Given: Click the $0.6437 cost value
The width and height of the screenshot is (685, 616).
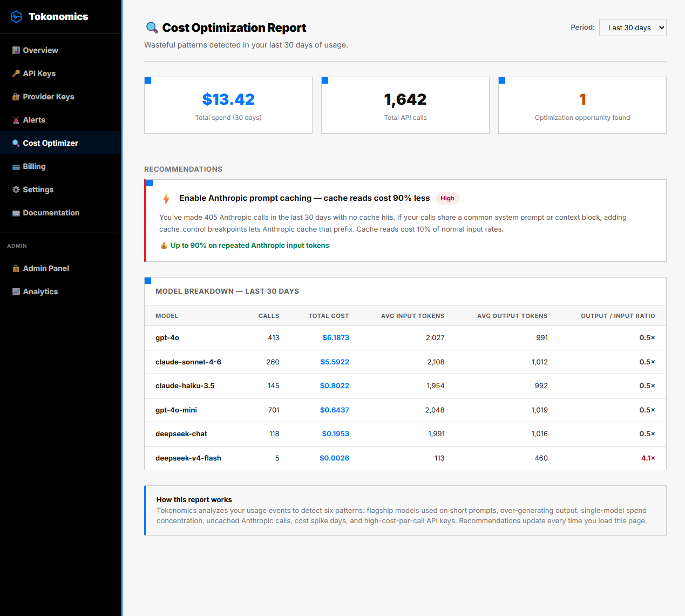Looking at the screenshot, I should (335, 410).
